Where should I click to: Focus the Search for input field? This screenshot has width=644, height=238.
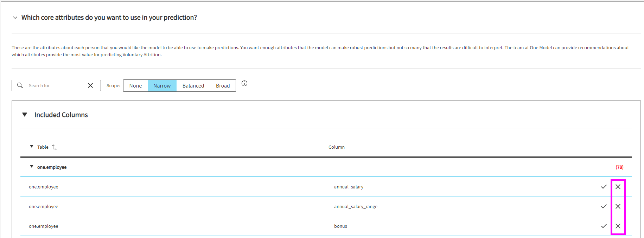[x=56, y=85]
